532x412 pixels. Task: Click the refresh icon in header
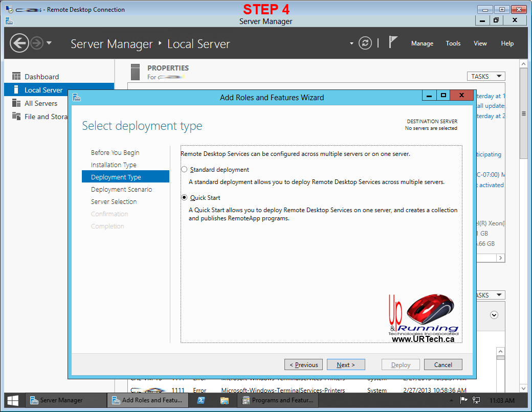coord(365,43)
